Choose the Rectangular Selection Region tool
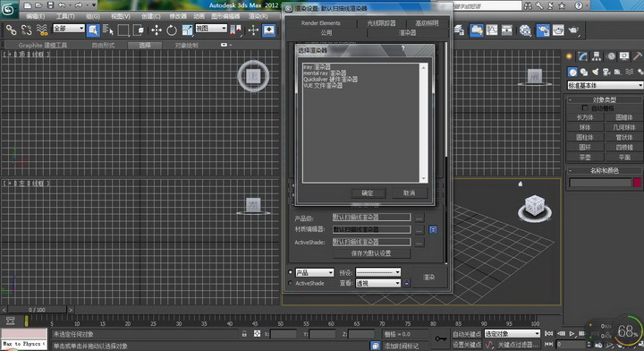This screenshot has width=644, height=351. tap(123, 30)
